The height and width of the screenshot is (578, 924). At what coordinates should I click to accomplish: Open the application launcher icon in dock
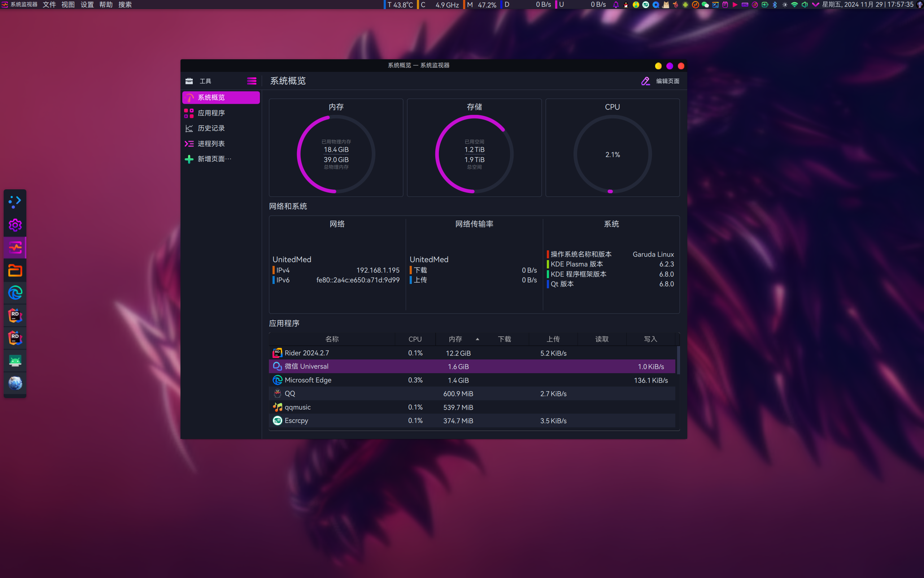(x=15, y=201)
